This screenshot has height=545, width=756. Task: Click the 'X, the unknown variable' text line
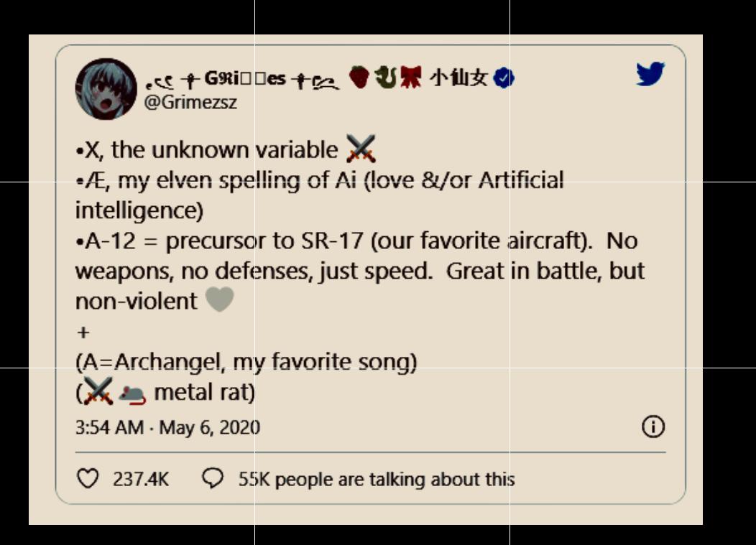pyautogui.click(x=207, y=150)
